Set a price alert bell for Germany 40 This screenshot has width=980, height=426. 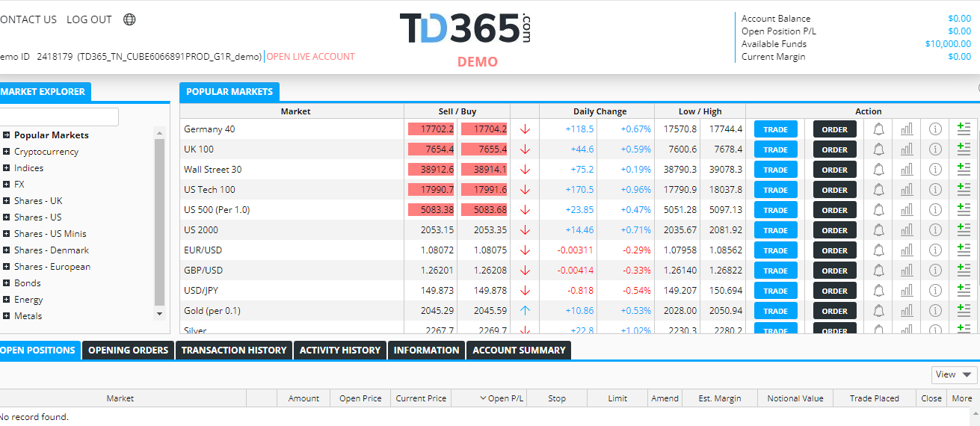click(878, 129)
